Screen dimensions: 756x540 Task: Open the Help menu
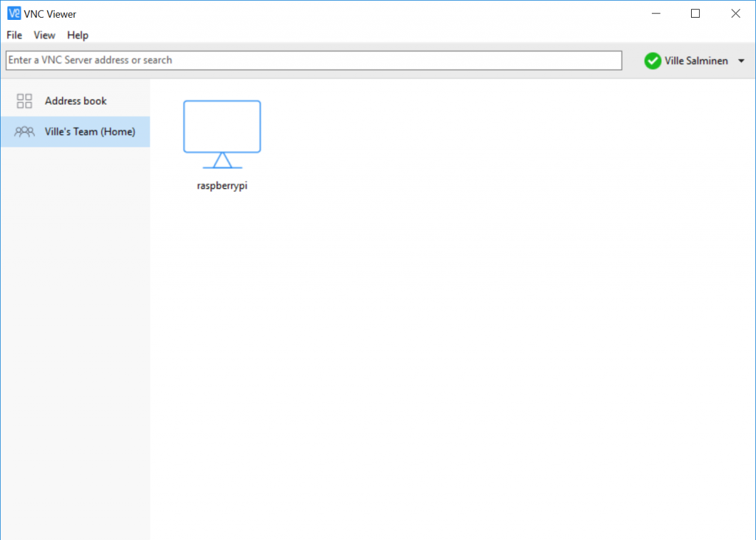pos(77,35)
